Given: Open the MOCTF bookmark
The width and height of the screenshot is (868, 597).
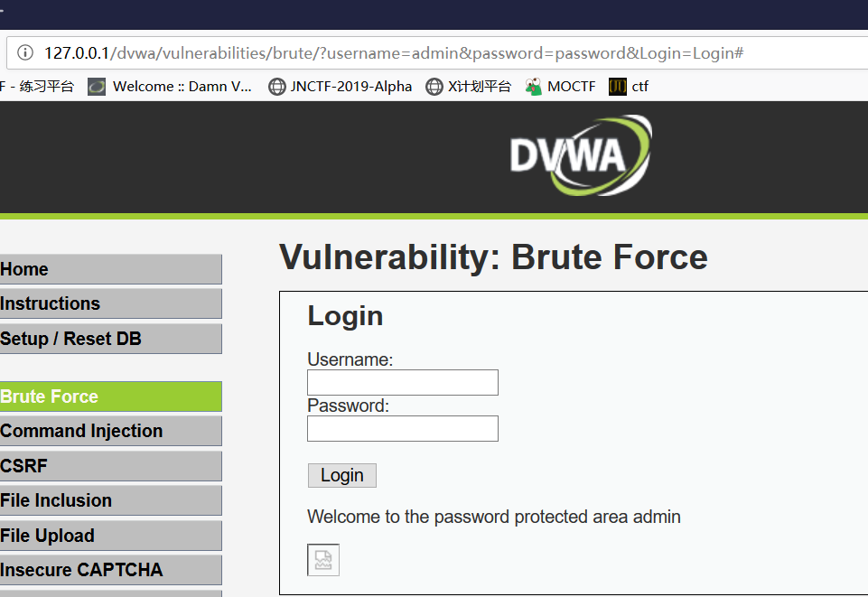Looking at the screenshot, I should tap(560, 87).
